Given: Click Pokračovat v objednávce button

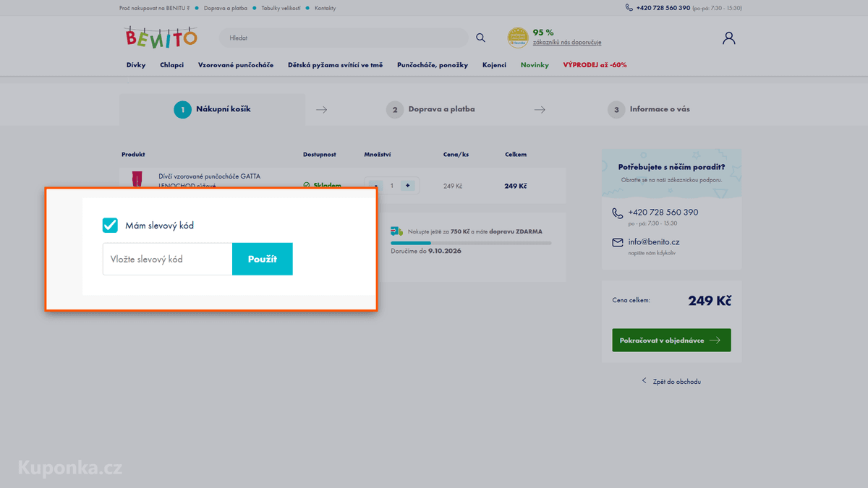Looking at the screenshot, I should point(671,341).
